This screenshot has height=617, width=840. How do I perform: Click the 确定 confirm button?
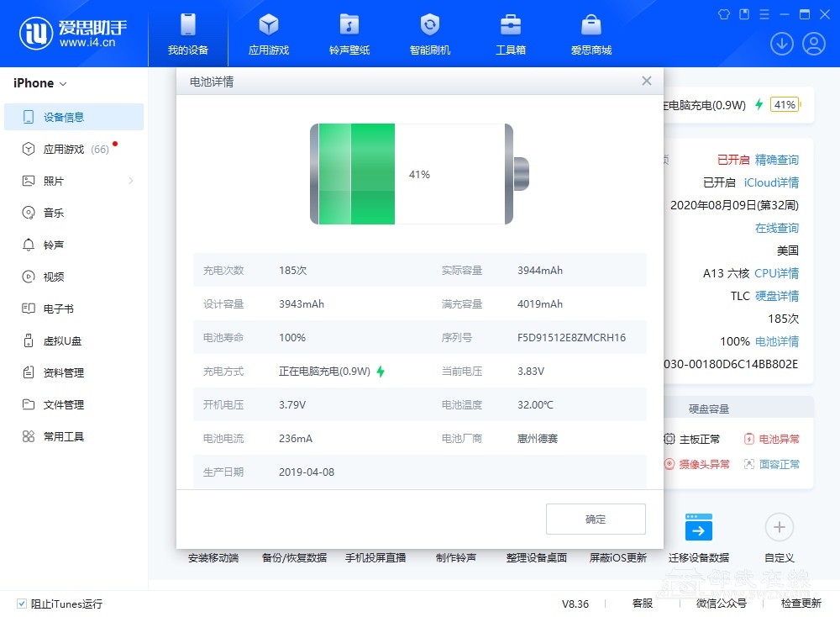click(x=596, y=519)
